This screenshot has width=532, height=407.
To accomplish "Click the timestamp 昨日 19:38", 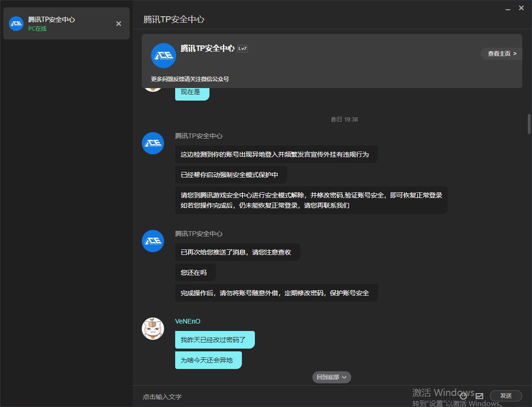I will point(344,120).
